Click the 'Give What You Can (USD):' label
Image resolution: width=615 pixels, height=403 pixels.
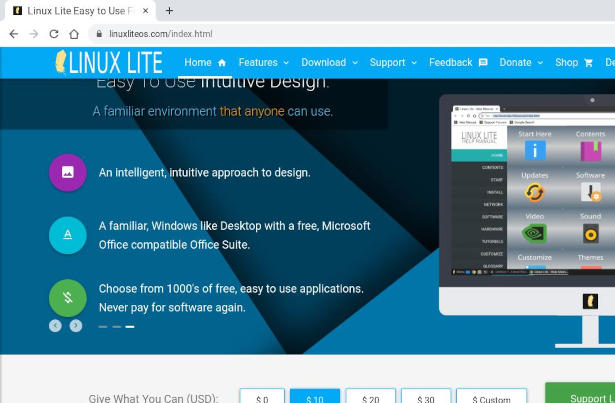coord(153,398)
